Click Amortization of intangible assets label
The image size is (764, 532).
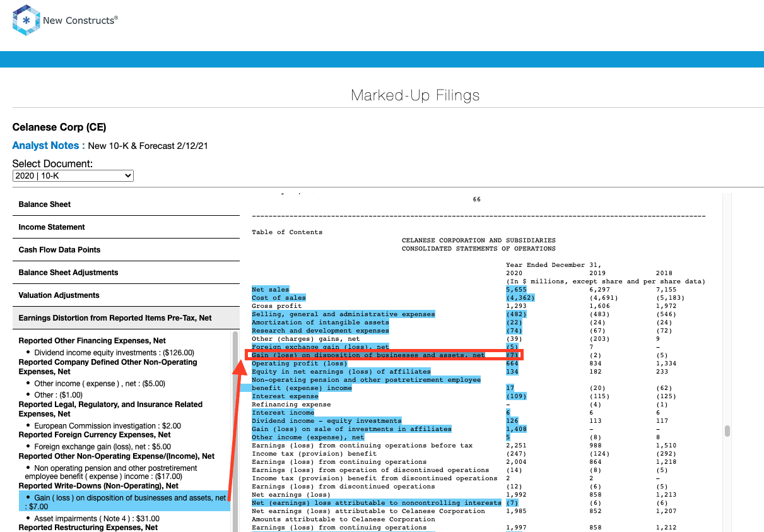click(320, 322)
